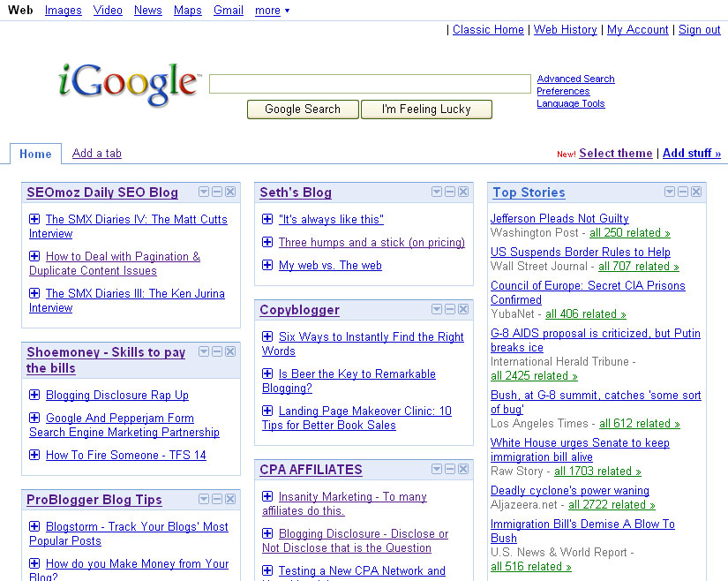
Task: Remove the Top Stories gadget
Action: (696, 192)
